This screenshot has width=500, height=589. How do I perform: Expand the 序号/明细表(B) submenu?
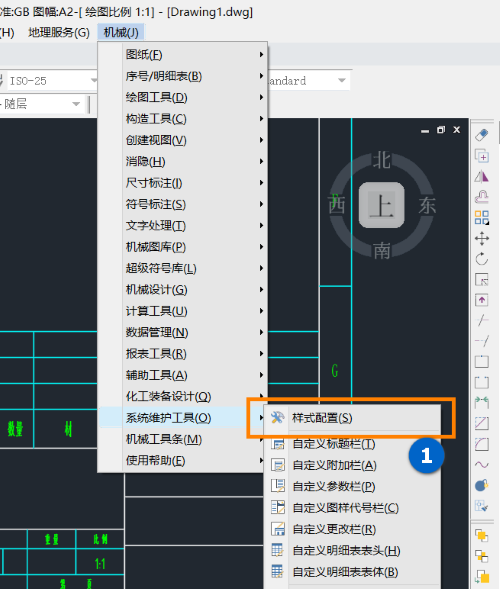point(183,76)
